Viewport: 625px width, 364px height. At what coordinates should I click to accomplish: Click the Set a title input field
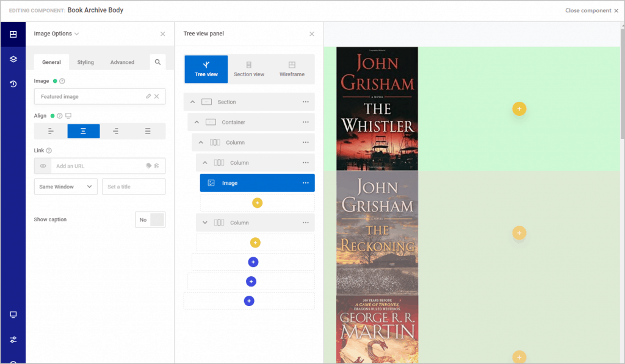click(134, 187)
